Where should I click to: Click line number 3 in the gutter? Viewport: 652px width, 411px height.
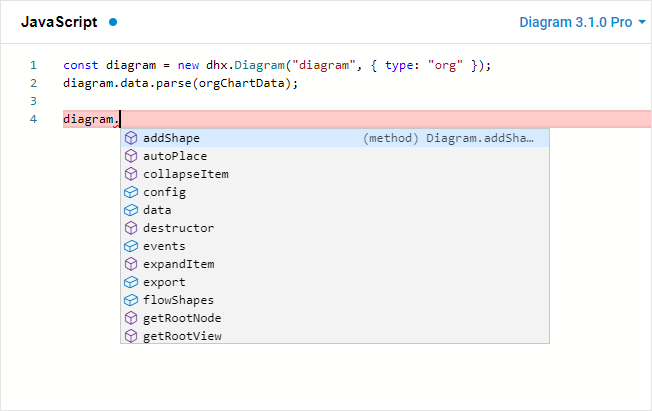point(33,101)
